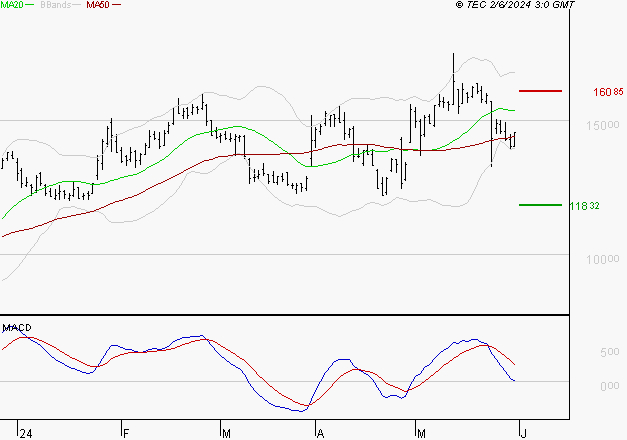The height and width of the screenshot is (440, 627).
Task: Click the MACD 0.00 axis label
Action: click(x=609, y=386)
